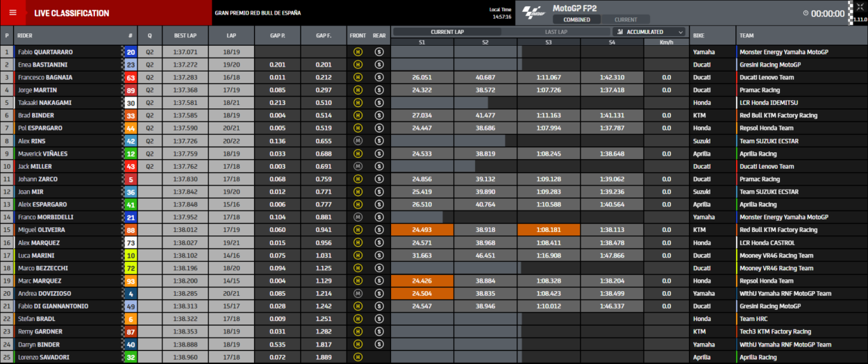
Task: Select rider Francesco BAGNAIA
Action: tap(45, 77)
